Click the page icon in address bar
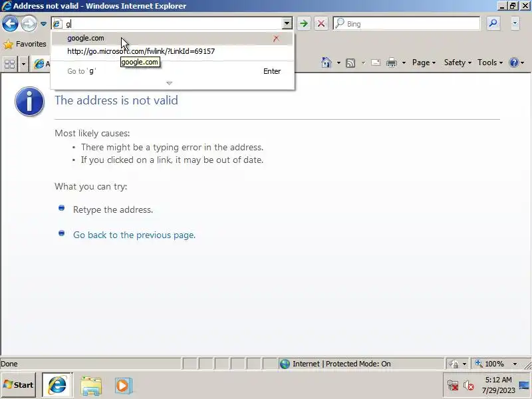 point(57,24)
